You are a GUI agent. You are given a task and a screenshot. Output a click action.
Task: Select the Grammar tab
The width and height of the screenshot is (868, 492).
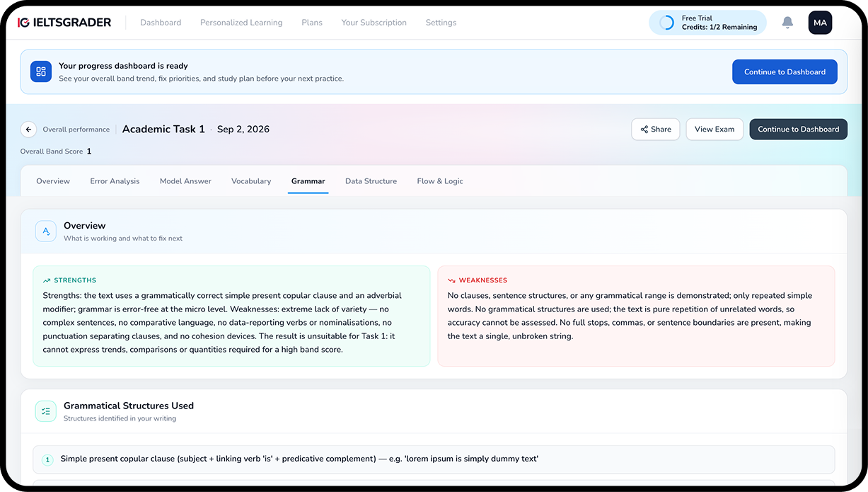pos(308,181)
